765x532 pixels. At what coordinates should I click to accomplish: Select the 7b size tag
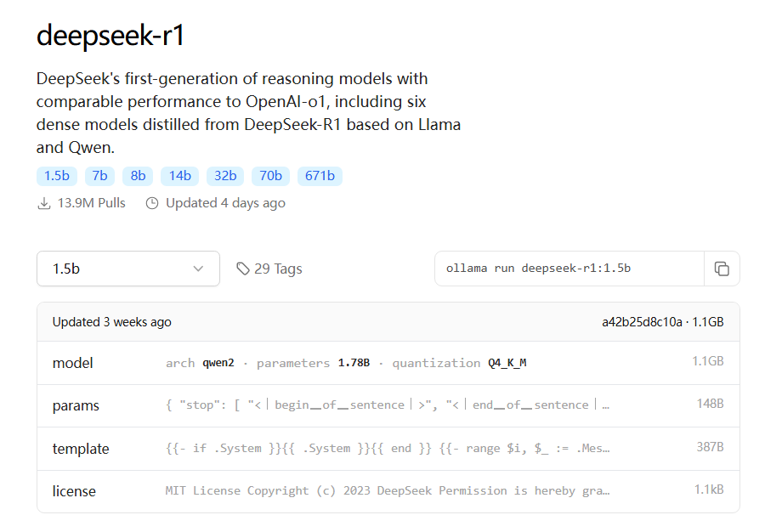pos(100,176)
